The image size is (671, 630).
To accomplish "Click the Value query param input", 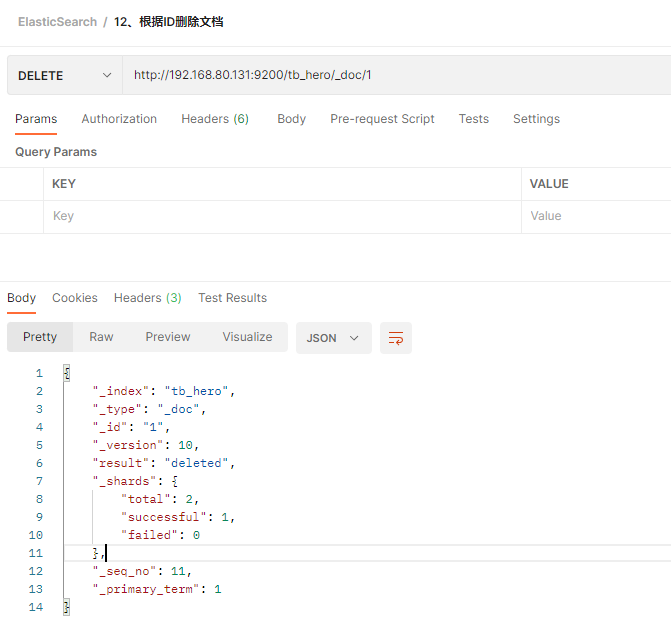I will [x=596, y=216].
